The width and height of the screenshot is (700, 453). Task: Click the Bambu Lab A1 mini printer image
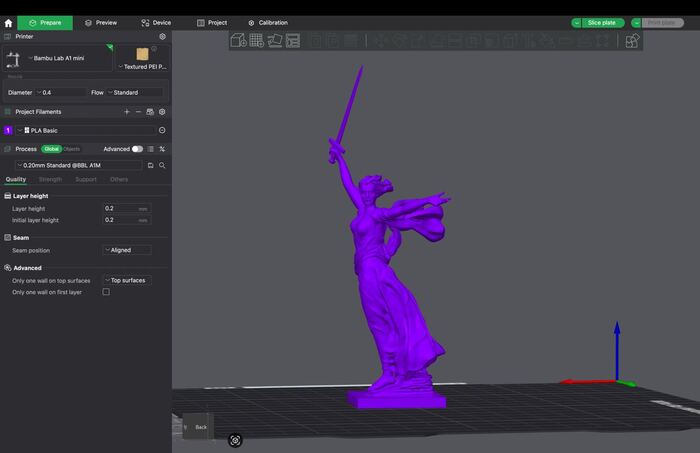pyautogui.click(x=13, y=60)
